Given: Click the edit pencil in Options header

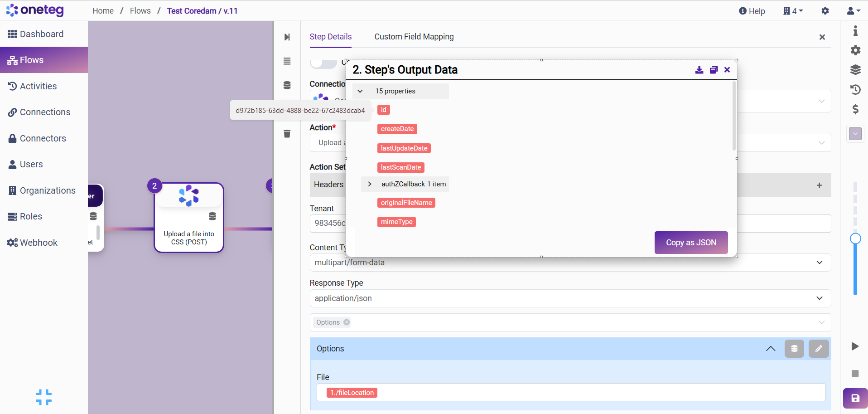Looking at the screenshot, I should pyautogui.click(x=819, y=349).
